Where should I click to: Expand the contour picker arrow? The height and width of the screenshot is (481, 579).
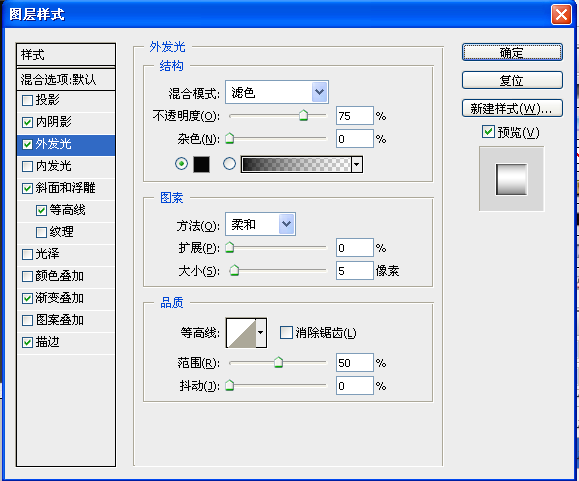point(261,333)
